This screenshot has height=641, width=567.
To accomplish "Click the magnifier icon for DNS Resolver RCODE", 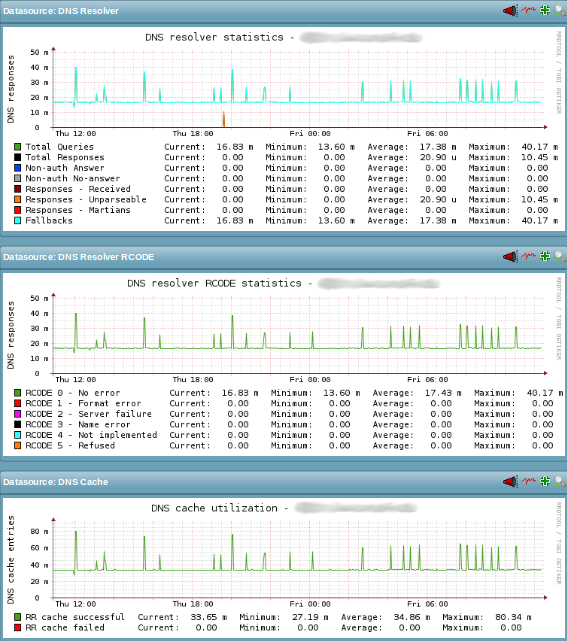I will tap(560, 257).
